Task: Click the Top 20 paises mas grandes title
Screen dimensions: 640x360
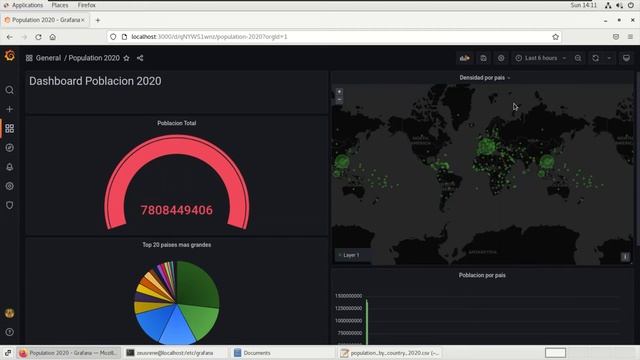Action: coord(177,245)
